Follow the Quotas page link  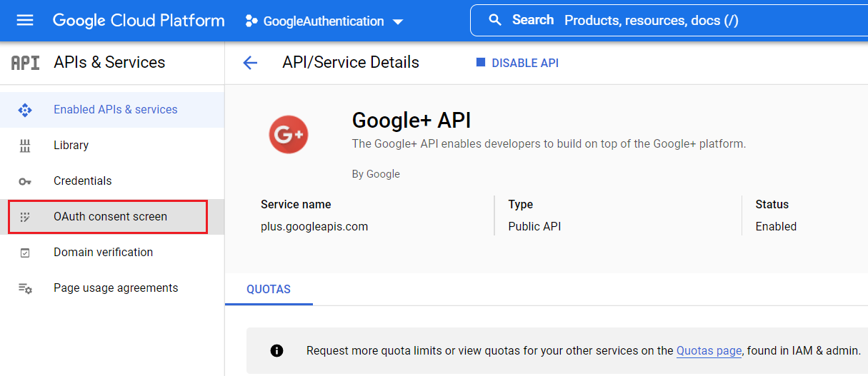(x=709, y=350)
